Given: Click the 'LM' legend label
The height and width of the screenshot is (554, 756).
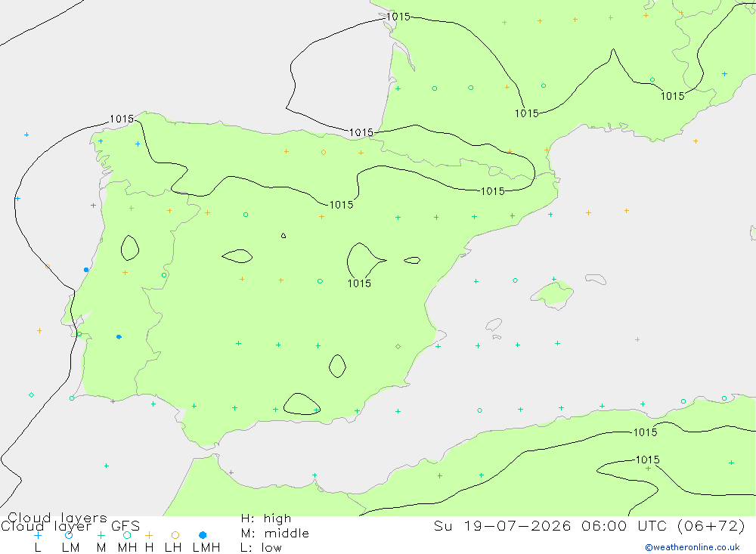Looking at the screenshot, I should (x=70, y=548).
